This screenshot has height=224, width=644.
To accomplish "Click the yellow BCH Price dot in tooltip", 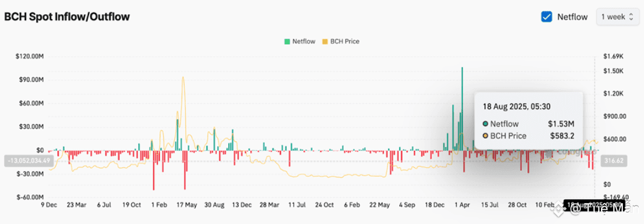I will [x=485, y=136].
